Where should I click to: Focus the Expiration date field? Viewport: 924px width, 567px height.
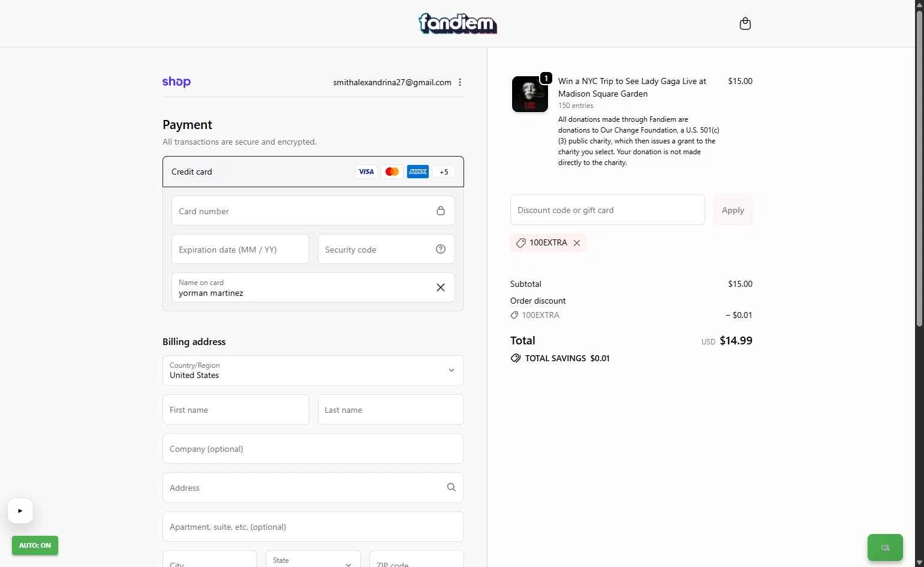pyautogui.click(x=240, y=249)
